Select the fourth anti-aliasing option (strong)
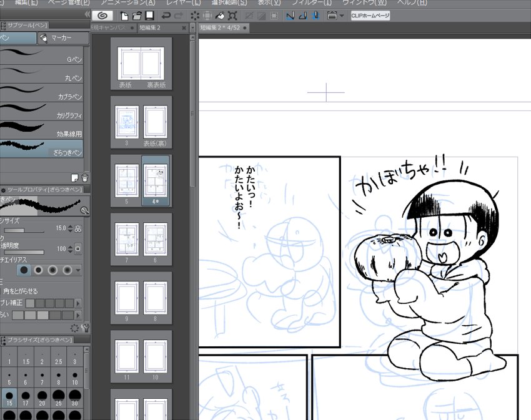This screenshot has width=531, height=420. [x=67, y=270]
